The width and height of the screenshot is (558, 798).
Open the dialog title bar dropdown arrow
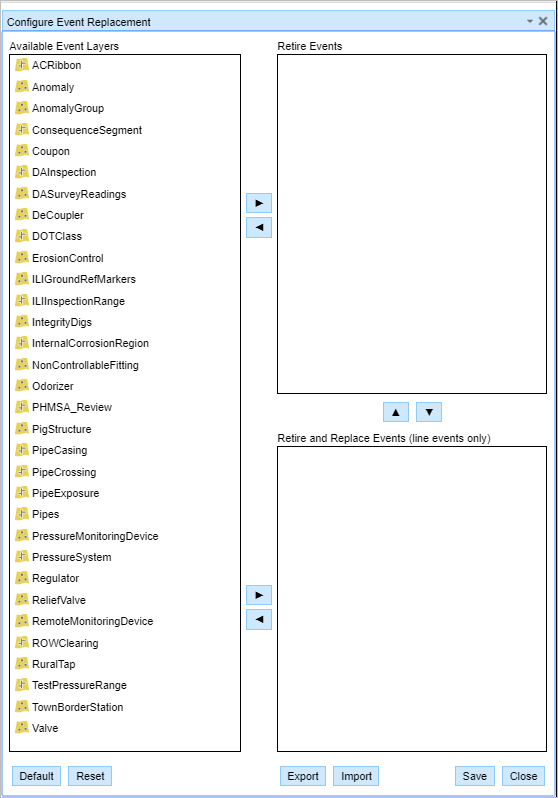(x=529, y=21)
